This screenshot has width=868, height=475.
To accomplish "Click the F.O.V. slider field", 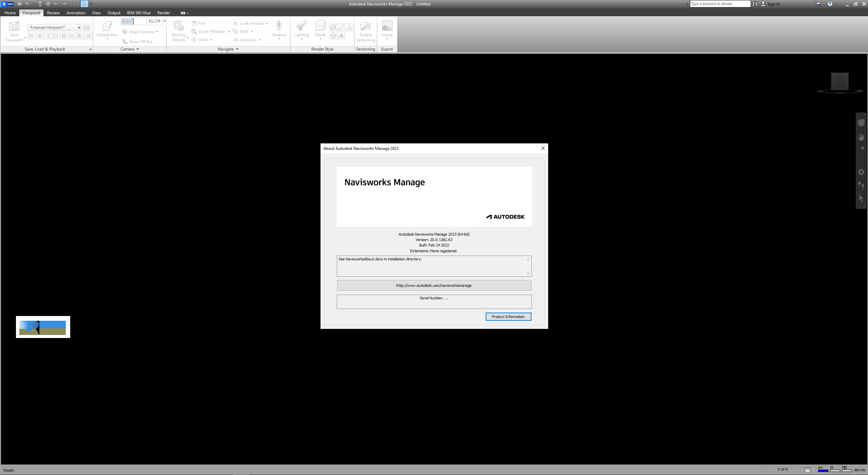I will tap(133, 21).
